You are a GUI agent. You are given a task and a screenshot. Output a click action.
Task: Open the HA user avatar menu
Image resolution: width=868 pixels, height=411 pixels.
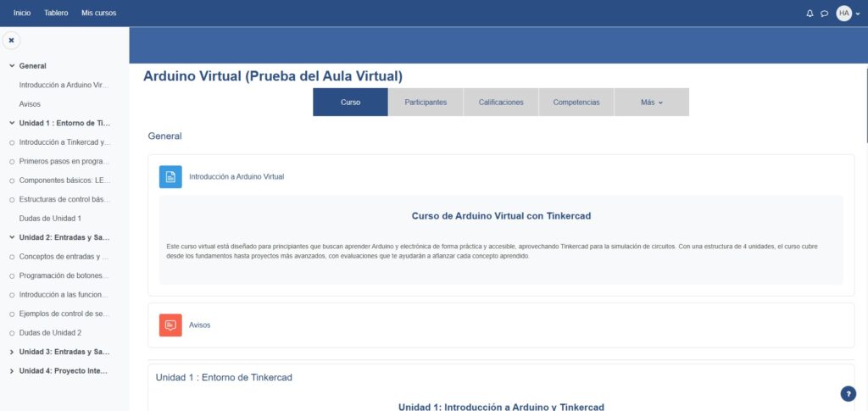tap(843, 14)
